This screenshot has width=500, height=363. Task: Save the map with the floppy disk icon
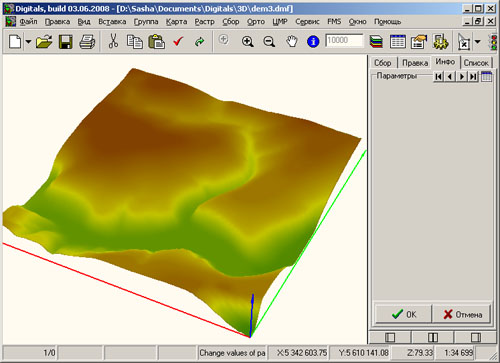[66, 42]
